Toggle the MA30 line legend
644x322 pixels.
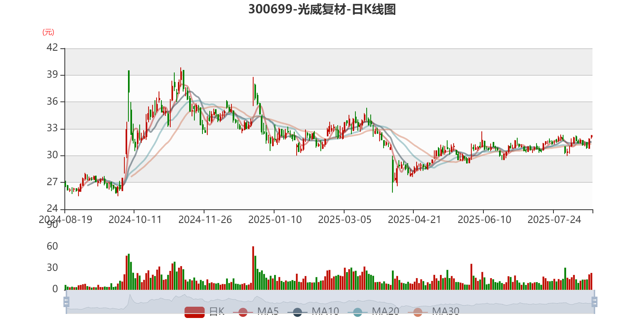click(433, 312)
